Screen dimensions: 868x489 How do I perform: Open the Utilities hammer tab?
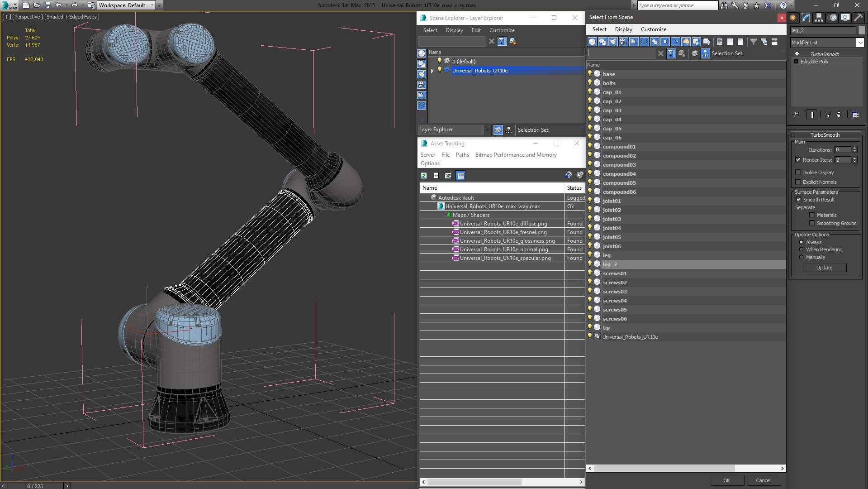858,18
